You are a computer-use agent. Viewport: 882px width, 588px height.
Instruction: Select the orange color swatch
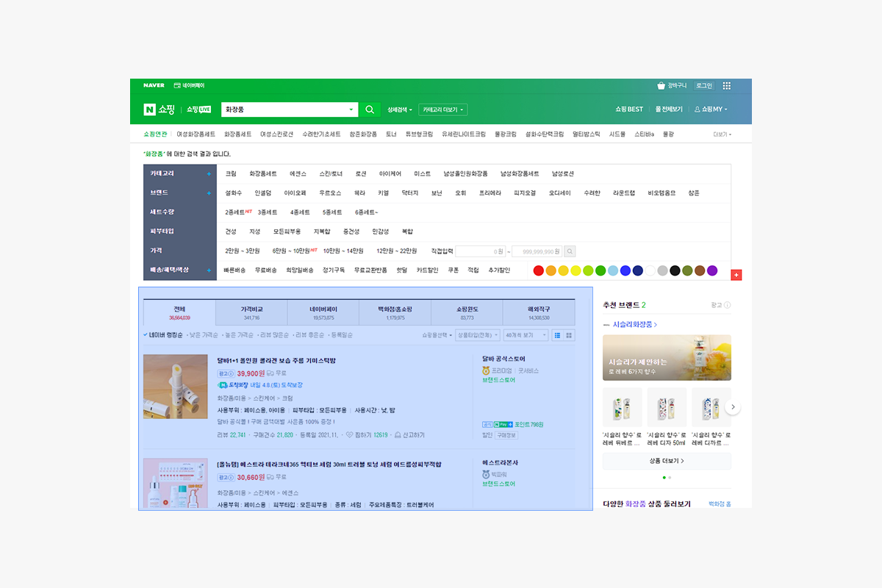click(551, 270)
